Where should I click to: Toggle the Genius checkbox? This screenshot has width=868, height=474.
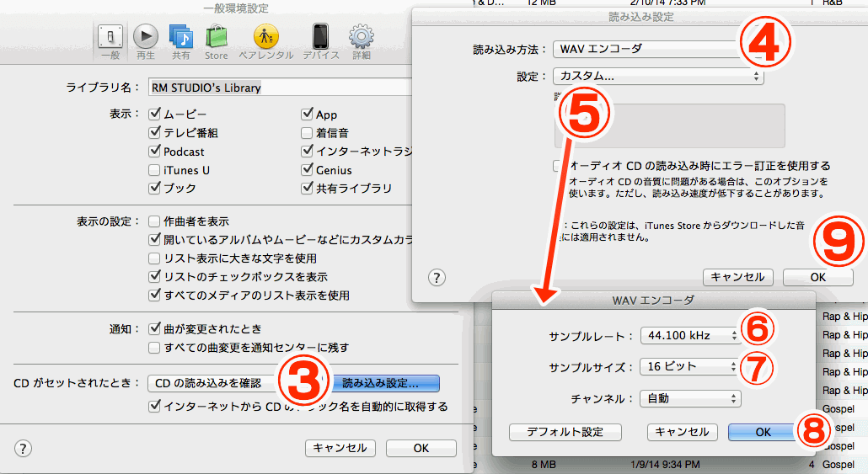coord(307,171)
